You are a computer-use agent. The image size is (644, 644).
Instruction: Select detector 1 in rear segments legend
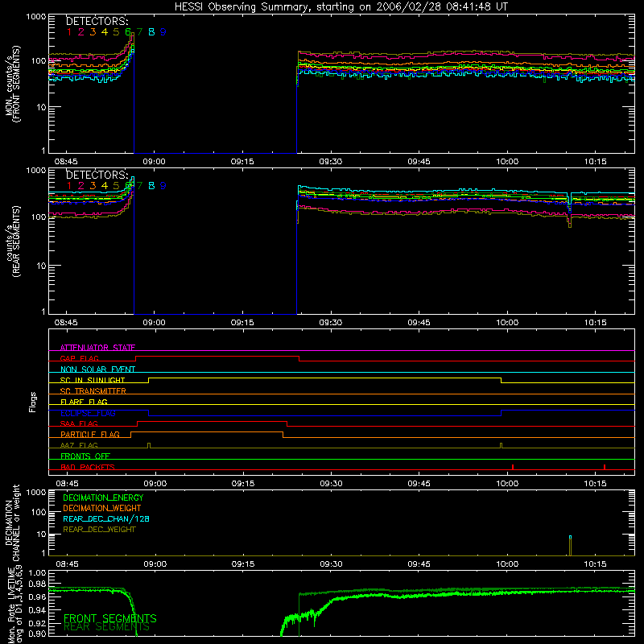click(69, 186)
